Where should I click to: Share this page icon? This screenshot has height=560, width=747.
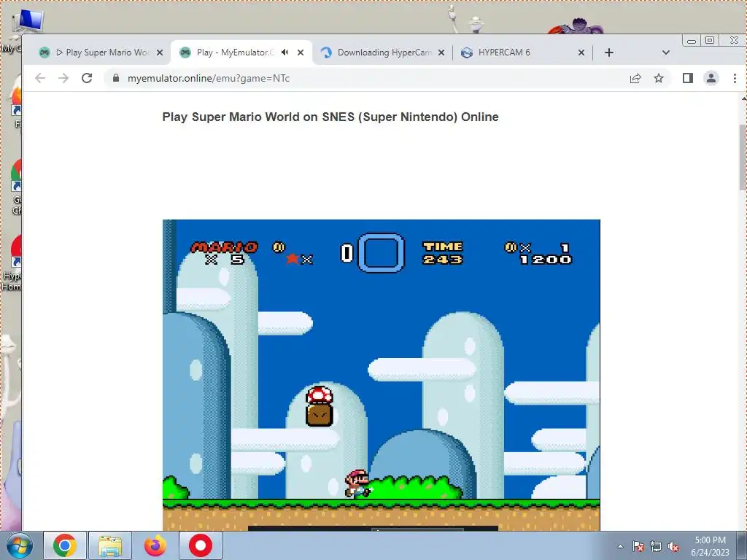coord(635,78)
